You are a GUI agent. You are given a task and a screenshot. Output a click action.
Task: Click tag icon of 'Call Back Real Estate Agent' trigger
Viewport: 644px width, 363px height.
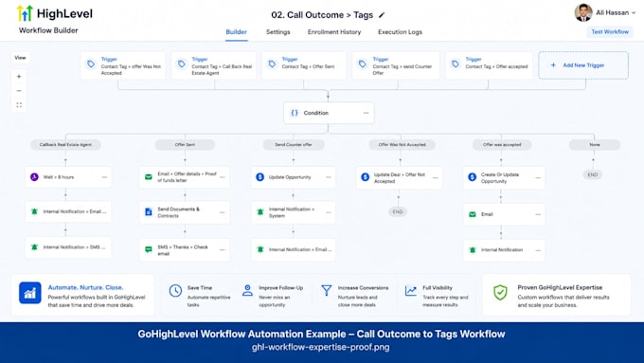coord(181,64)
